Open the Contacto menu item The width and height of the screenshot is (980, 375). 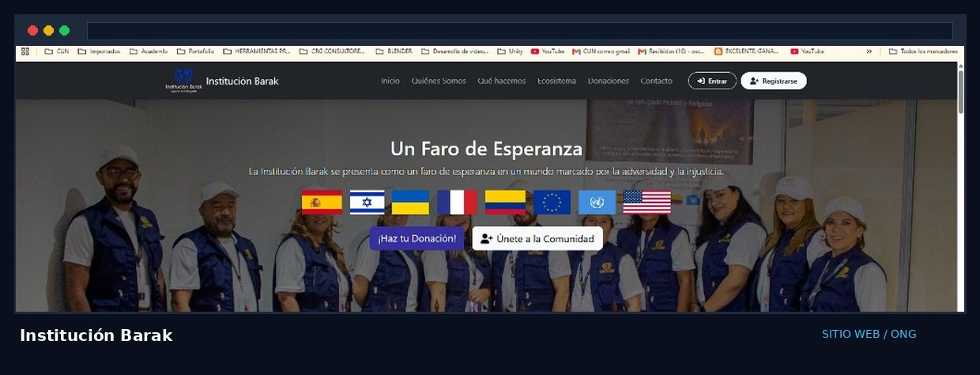tap(656, 81)
